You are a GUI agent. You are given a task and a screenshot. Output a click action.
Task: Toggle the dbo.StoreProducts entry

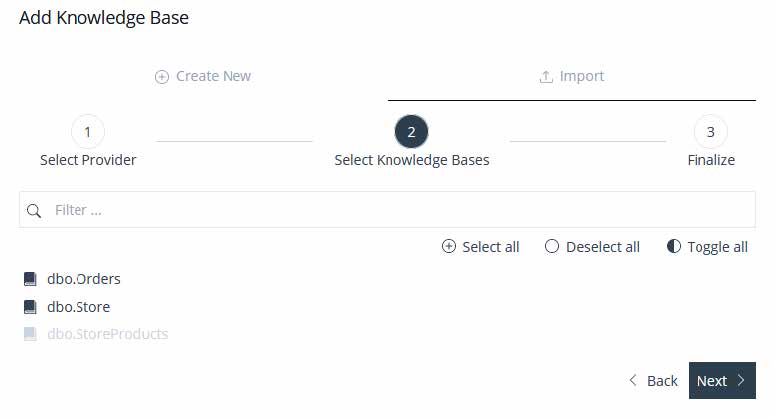(x=108, y=334)
